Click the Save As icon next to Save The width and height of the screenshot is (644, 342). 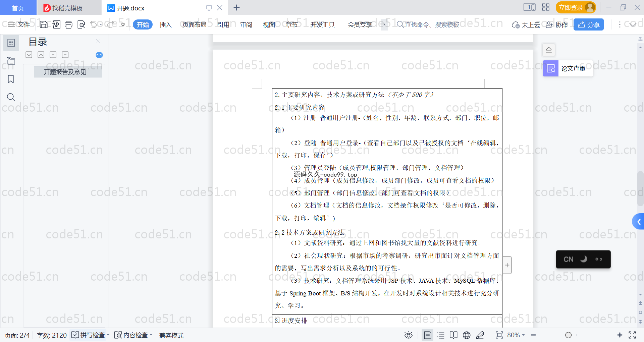point(56,24)
